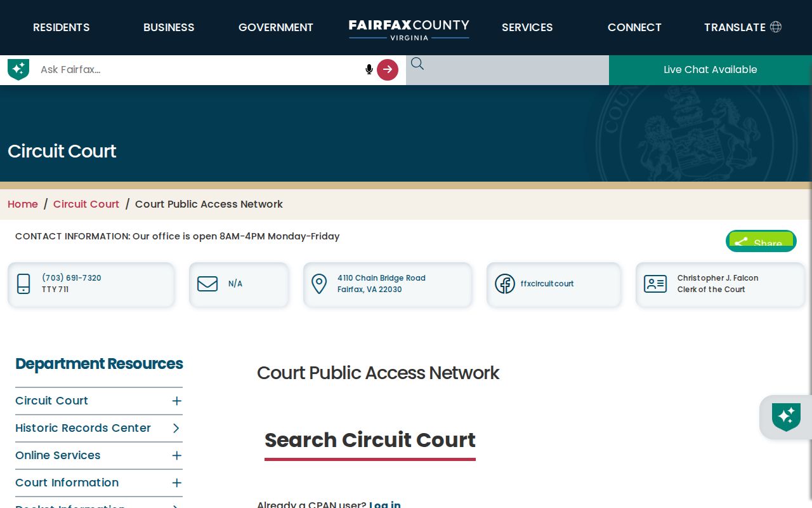This screenshot has width=812, height=508.
Task: Open the Circuit Court breadcrumb link
Action: click(86, 204)
